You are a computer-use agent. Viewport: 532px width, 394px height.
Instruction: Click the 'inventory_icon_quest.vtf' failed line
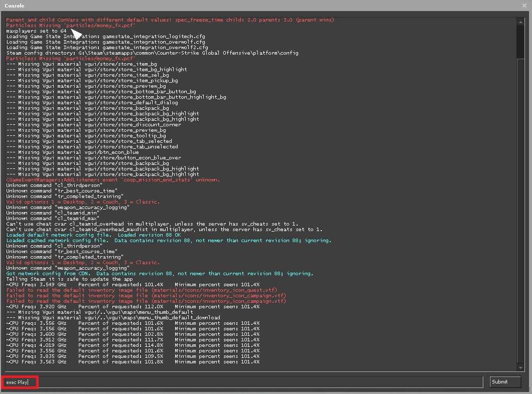click(142, 290)
